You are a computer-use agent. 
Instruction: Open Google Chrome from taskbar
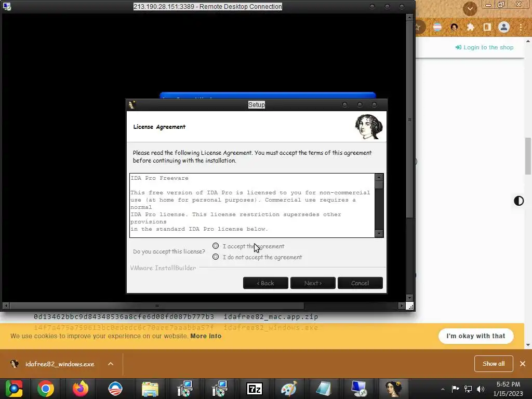click(46, 389)
